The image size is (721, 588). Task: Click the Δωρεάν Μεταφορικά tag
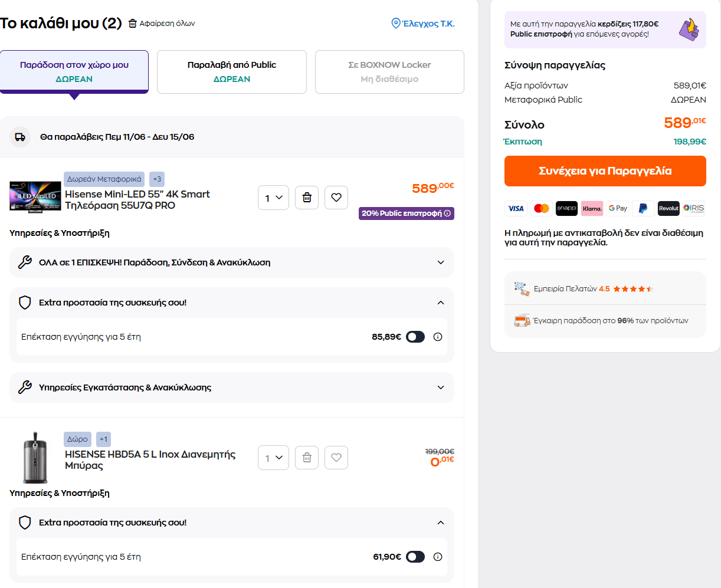[104, 179]
